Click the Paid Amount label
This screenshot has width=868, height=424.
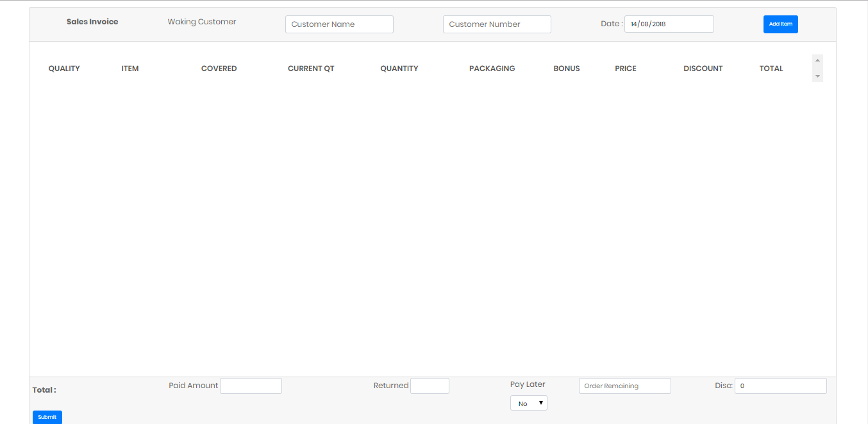pos(194,386)
